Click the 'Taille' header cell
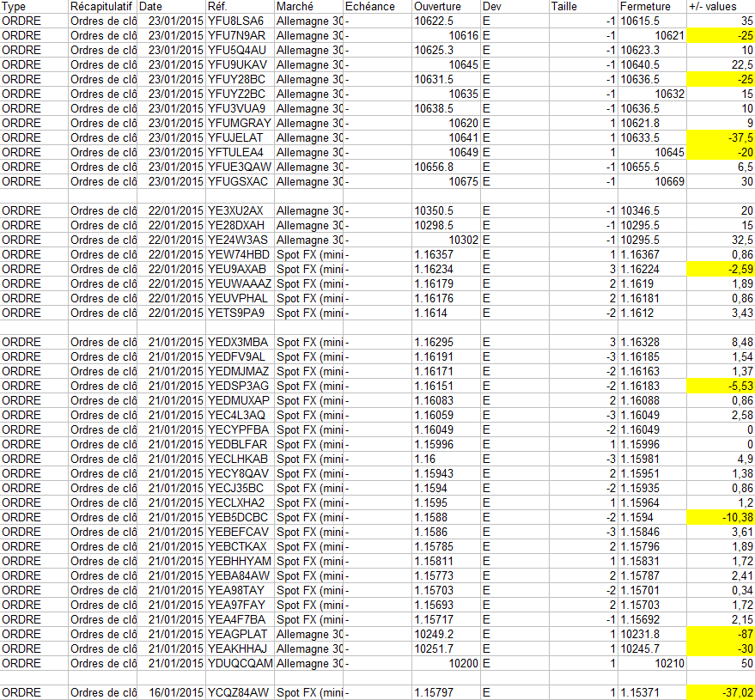Image resolution: width=755 pixels, height=700 pixels. tap(584, 7)
